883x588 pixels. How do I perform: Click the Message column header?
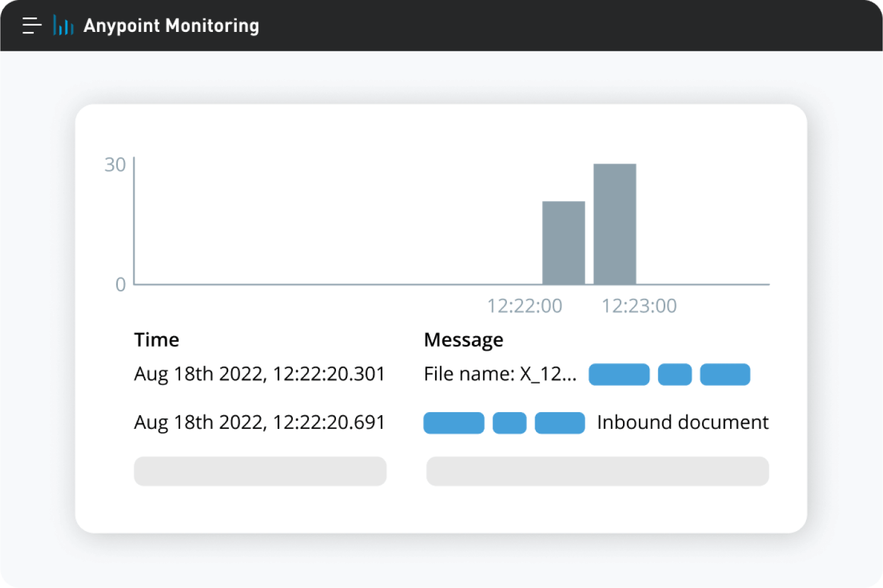click(x=464, y=339)
